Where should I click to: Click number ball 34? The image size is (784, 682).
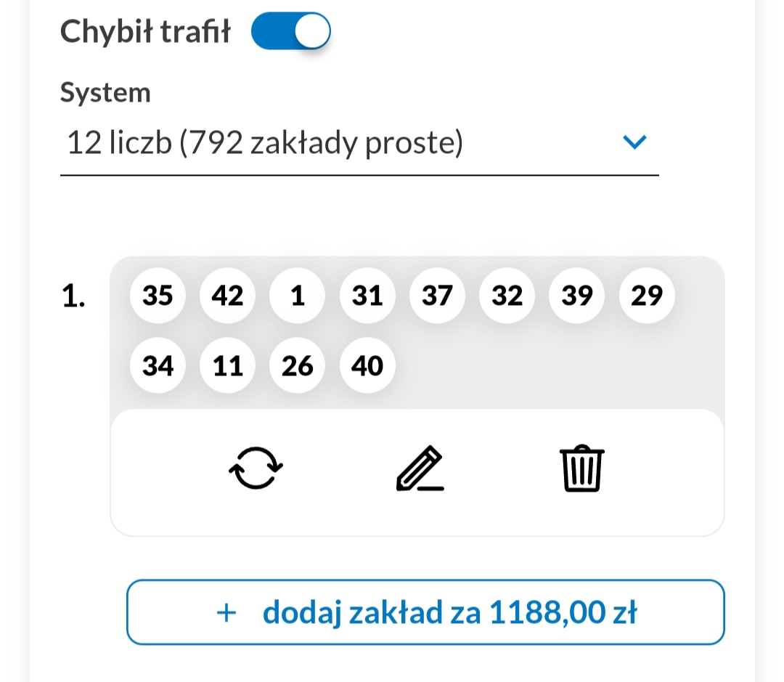point(158,366)
